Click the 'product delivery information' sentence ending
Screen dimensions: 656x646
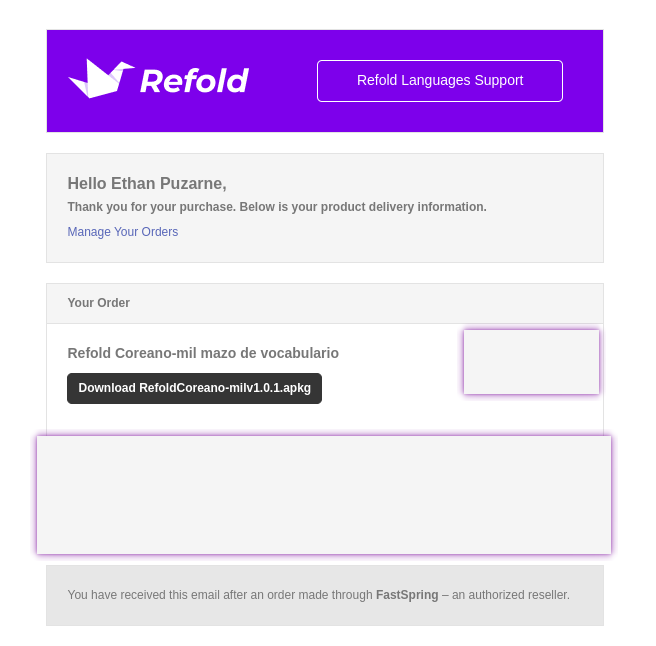point(420,207)
